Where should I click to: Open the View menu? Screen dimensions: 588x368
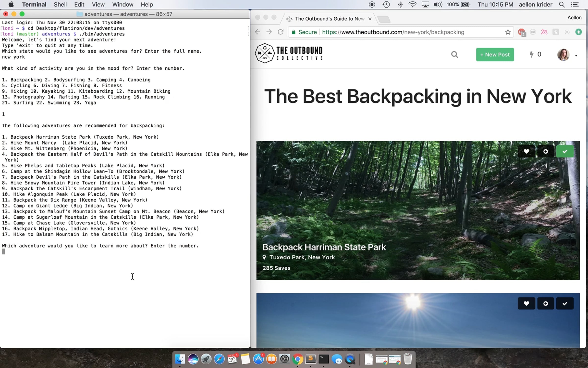[98, 4]
